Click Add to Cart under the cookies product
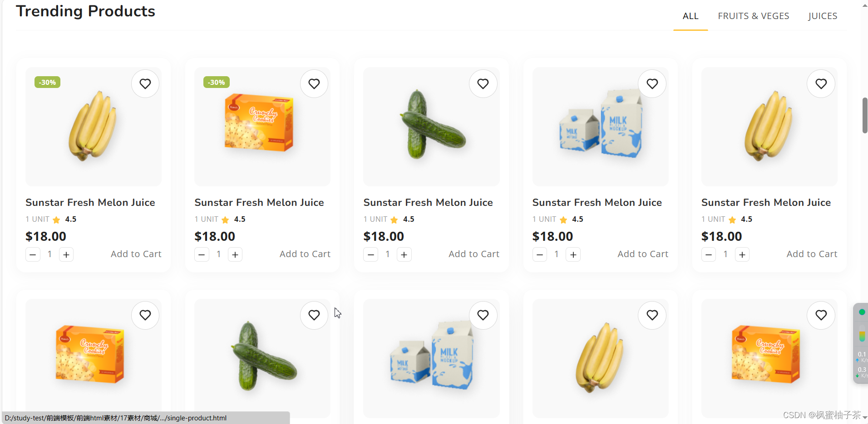868x424 pixels. point(305,254)
